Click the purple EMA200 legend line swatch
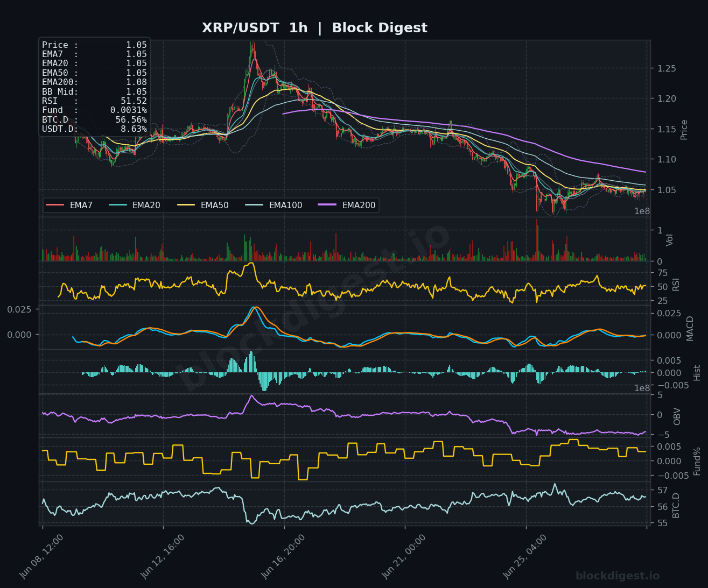This screenshot has width=708, height=588. point(327,206)
